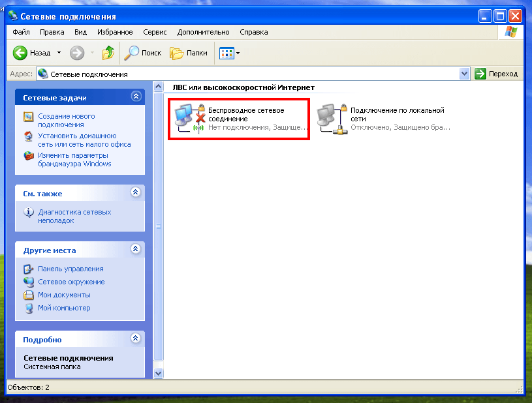The height and width of the screenshot is (403, 532).
Task: Select the wireless network connection icon
Action: coord(190,118)
